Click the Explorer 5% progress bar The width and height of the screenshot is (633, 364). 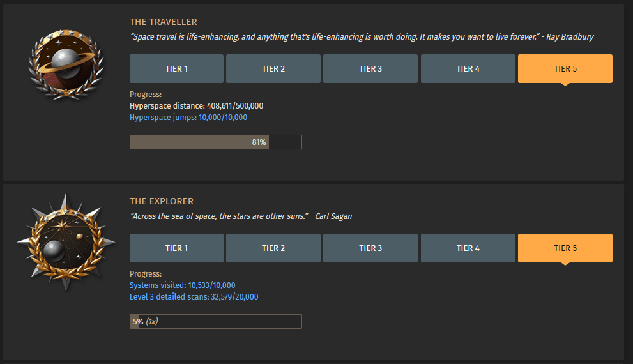pos(215,322)
